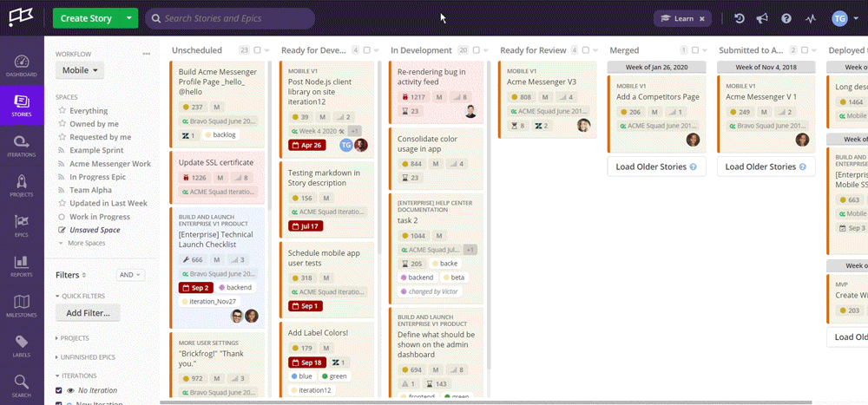The height and width of the screenshot is (405, 868).
Task: Collapse the Iterations filter section
Action: click(x=76, y=376)
